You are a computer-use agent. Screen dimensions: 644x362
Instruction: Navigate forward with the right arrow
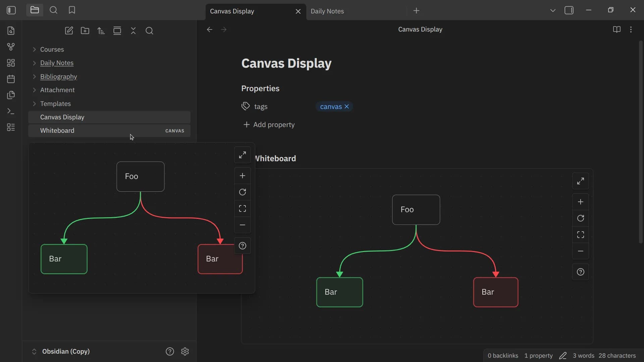[x=224, y=29]
